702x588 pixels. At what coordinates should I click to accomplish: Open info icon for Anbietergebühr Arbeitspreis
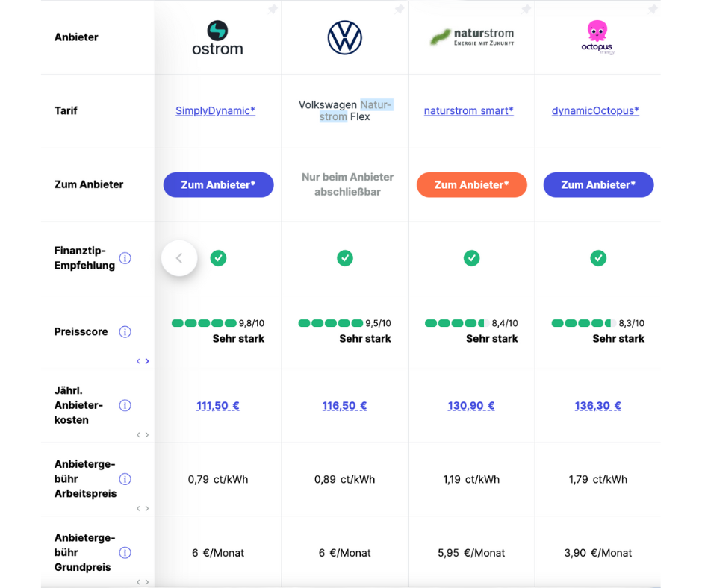[125, 479]
